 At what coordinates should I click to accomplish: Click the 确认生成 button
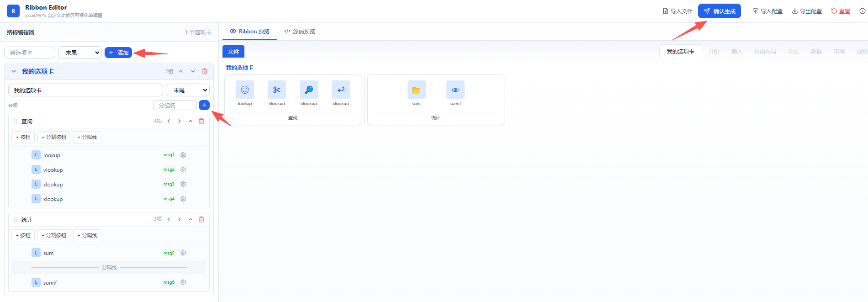719,11
